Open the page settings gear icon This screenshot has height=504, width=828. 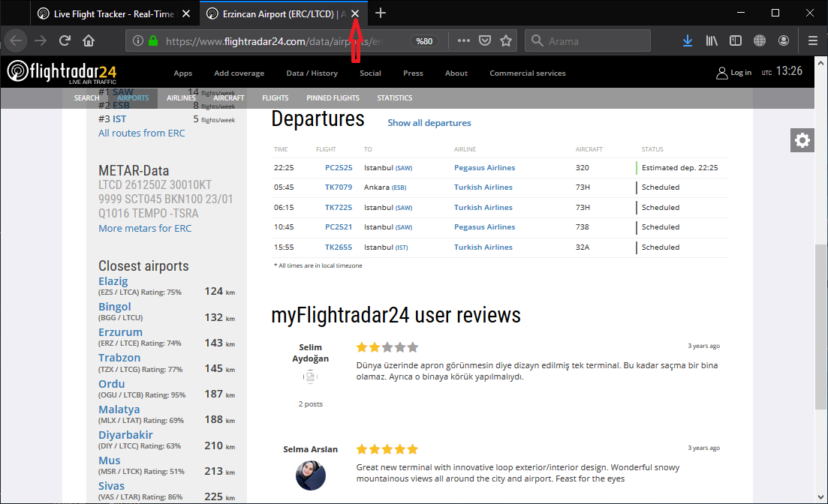click(802, 140)
